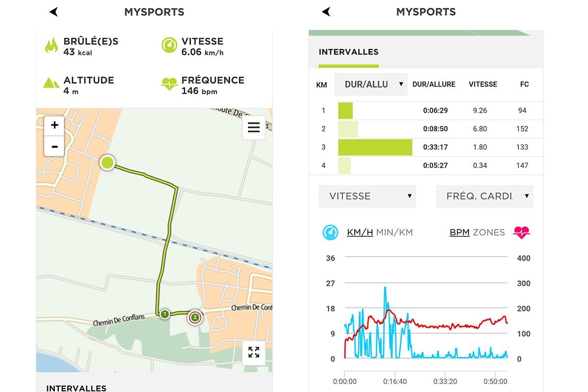Open the DUR/ALLU column dropdown
Viewport: 588px width, 392px height.
coord(371,84)
